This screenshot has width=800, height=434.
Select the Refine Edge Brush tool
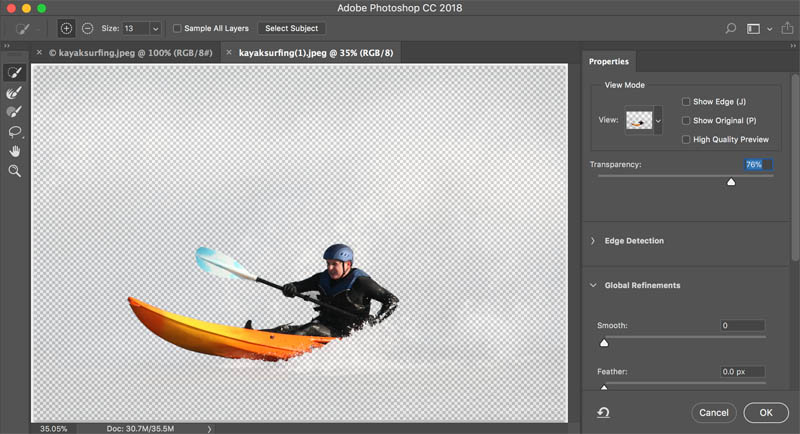pyautogui.click(x=14, y=92)
